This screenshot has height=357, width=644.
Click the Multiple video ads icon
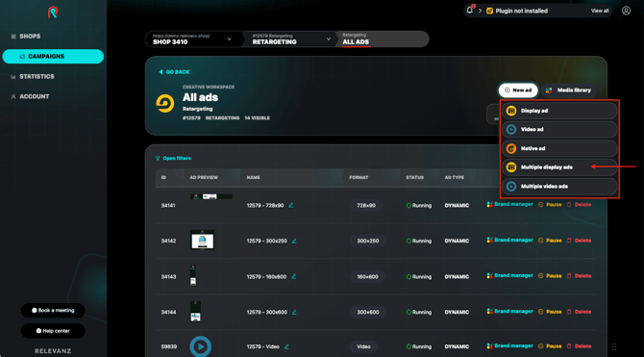tap(511, 187)
